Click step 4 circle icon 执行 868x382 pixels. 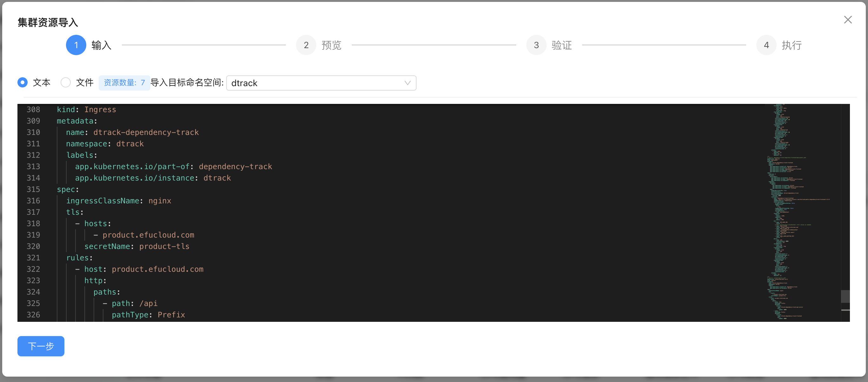766,45
